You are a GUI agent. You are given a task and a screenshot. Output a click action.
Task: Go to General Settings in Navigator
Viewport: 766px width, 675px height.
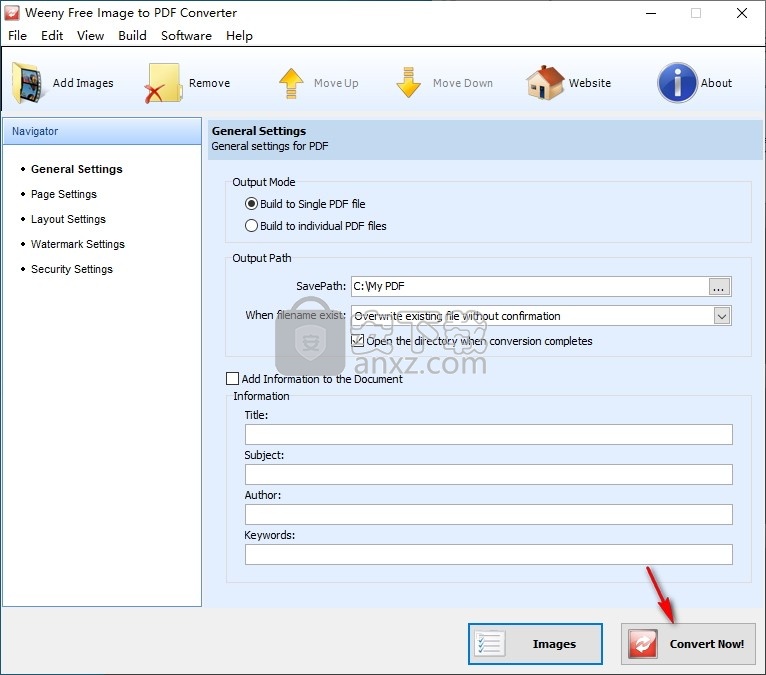77,169
